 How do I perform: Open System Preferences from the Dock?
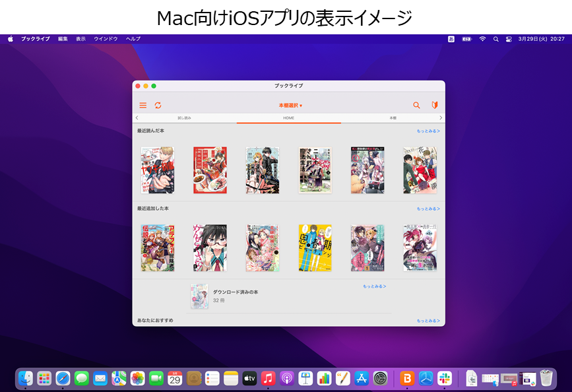[380, 379]
